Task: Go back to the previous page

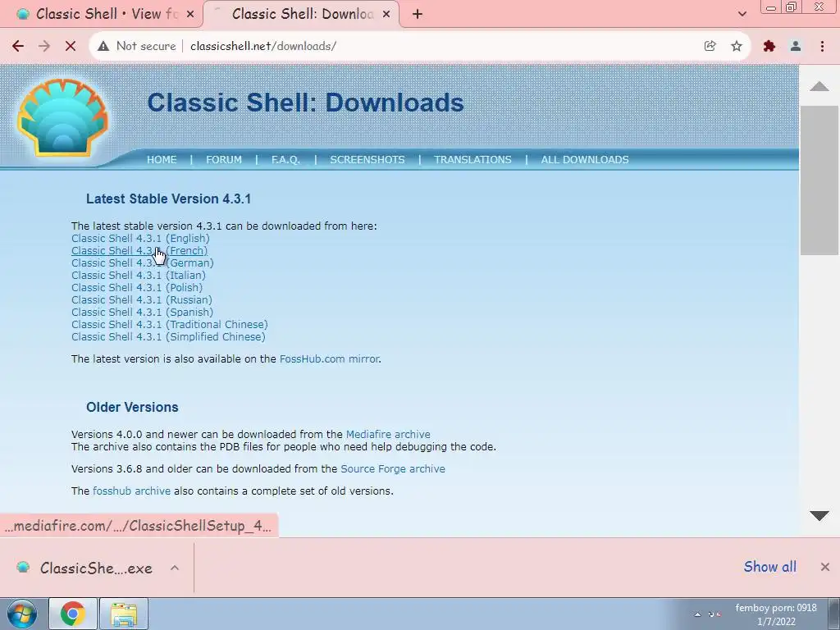Action: click(x=18, y=46)
